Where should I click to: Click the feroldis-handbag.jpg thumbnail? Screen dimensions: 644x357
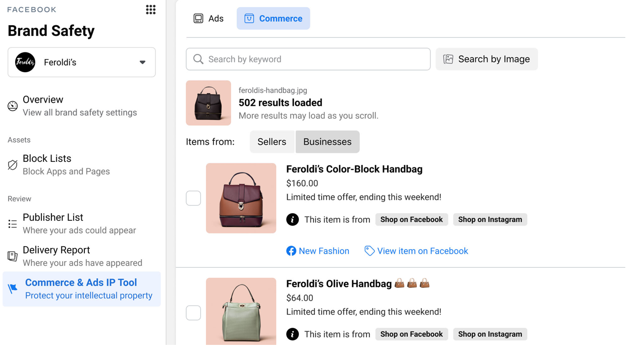click(208, 103)
